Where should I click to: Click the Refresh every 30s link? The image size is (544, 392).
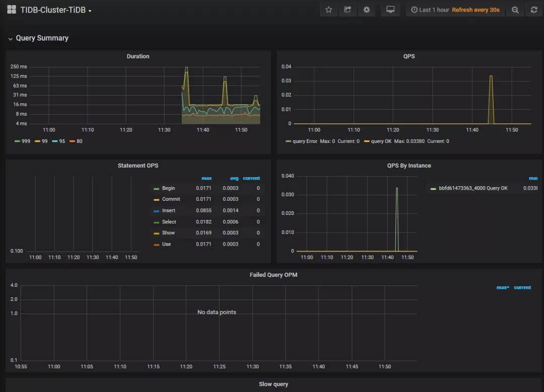(x=476, y=10)
